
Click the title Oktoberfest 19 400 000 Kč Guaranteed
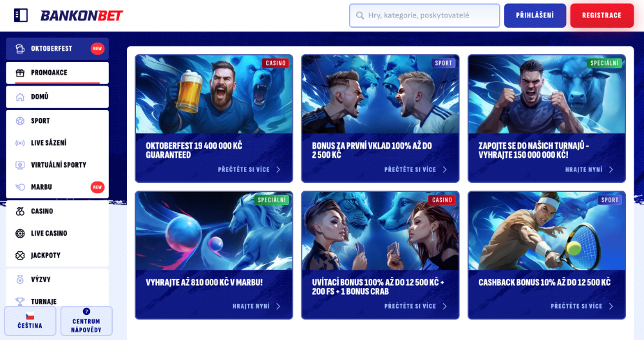tap(194, 150)
